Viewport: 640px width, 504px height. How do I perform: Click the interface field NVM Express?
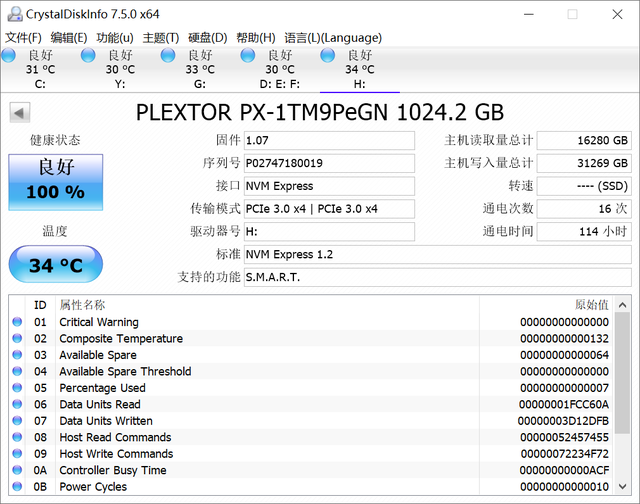pos(329,186)
